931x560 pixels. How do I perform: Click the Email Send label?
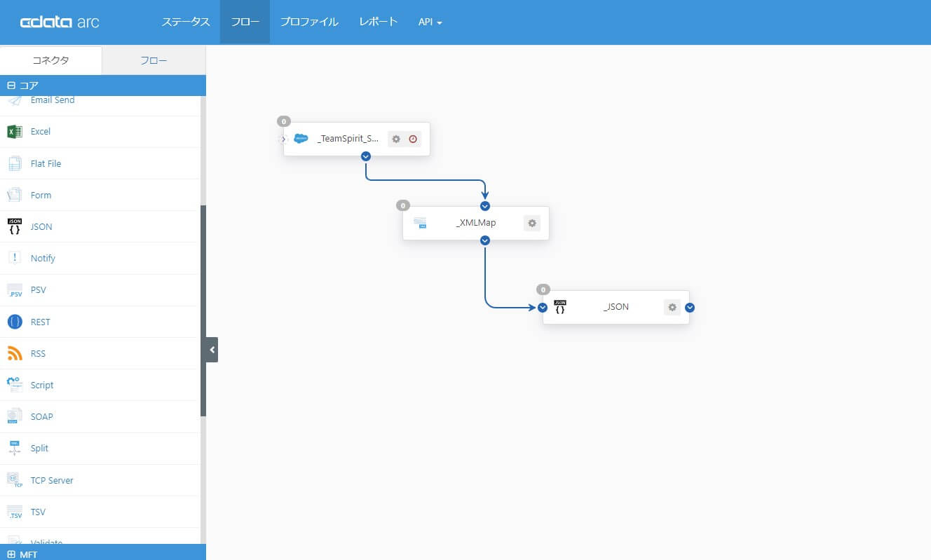pyautogui.click(x=53, y=100)
